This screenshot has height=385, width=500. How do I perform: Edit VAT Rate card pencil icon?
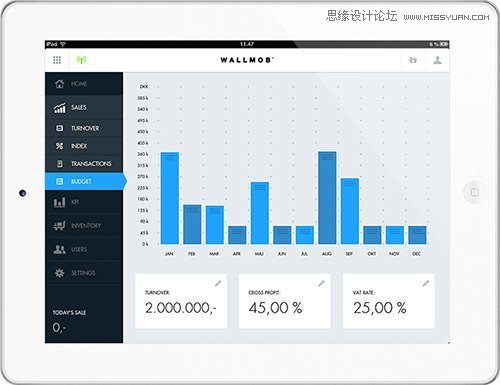click(x=426, y=283)
